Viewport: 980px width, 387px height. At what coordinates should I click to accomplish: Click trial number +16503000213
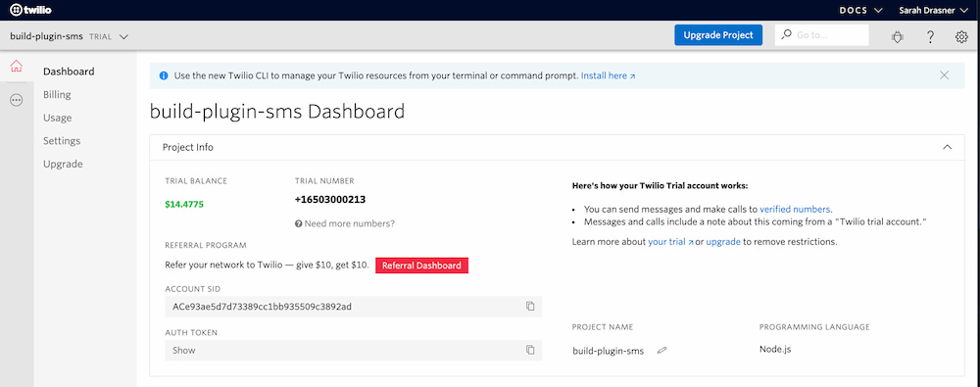(x=330, y=200)
